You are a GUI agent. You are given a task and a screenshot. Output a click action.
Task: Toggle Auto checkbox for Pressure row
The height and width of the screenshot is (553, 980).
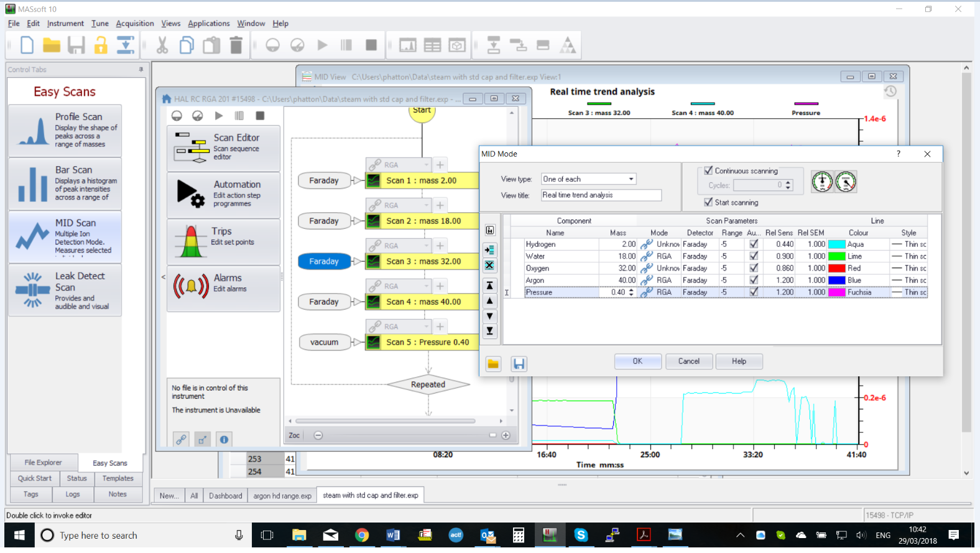754,292
